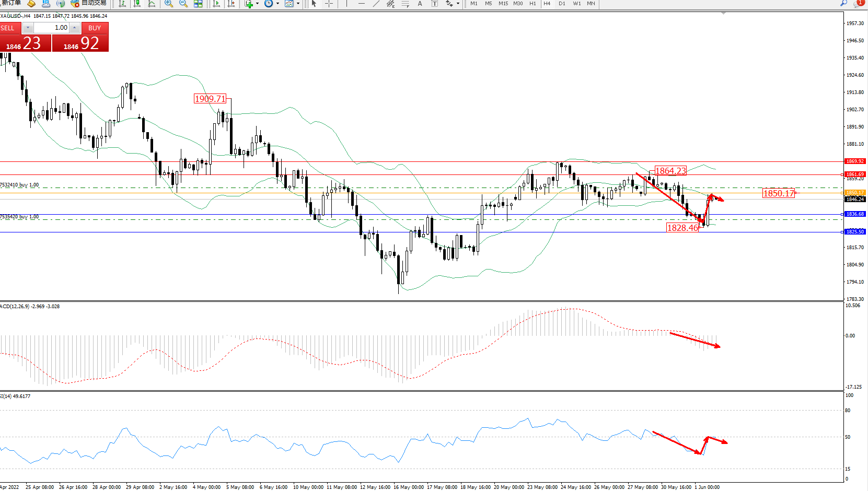Switch to the D1 timeframe
This screenshot has height=491, width=868.
pos(562,4)
